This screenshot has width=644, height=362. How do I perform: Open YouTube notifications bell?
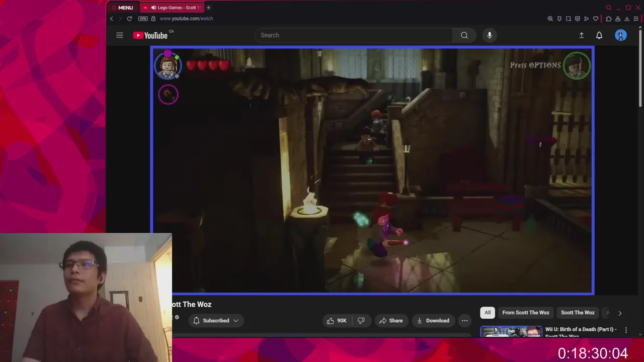click(x=599, y=35)
